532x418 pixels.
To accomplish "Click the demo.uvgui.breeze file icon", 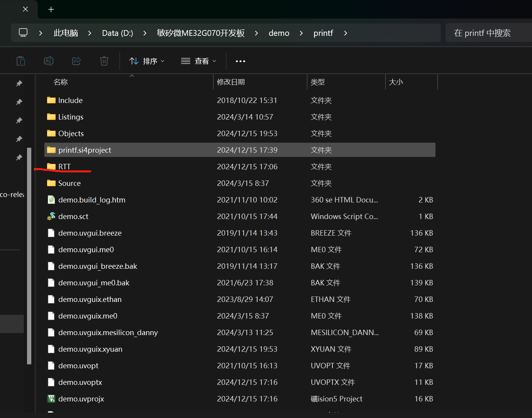I will pyautogui.click(x=51, y=233).
